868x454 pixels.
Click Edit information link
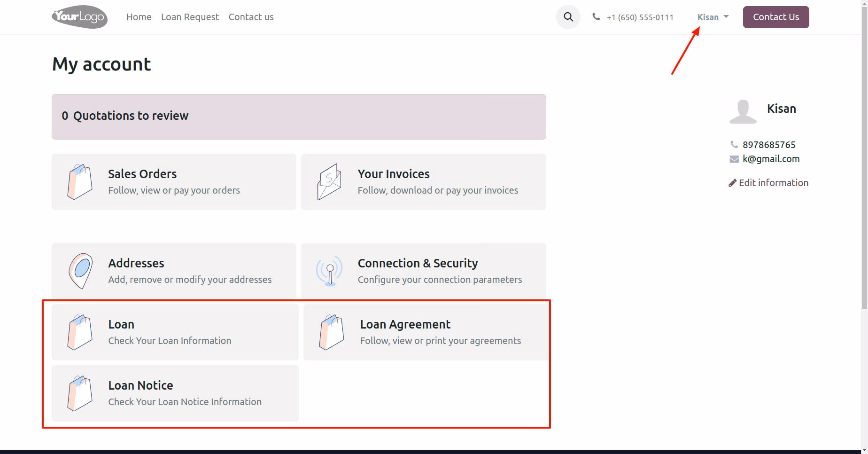click(768, 183)
